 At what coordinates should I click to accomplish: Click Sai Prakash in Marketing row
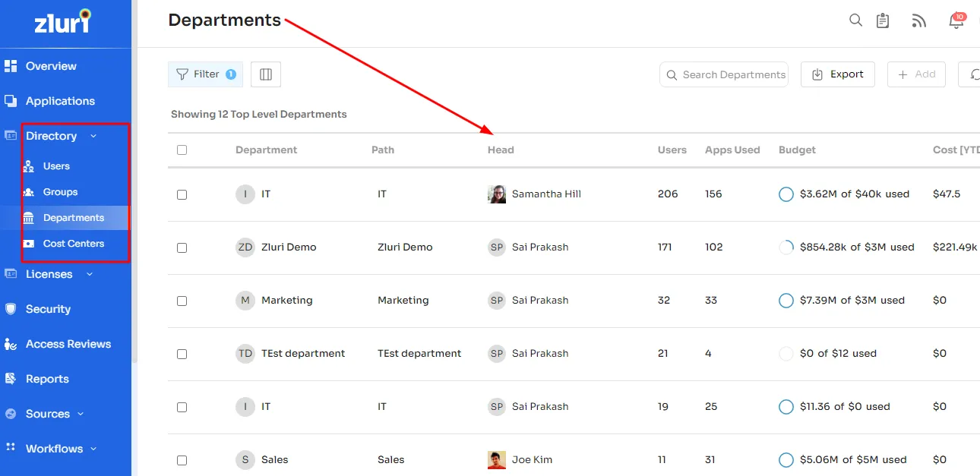tap(540, 301)
